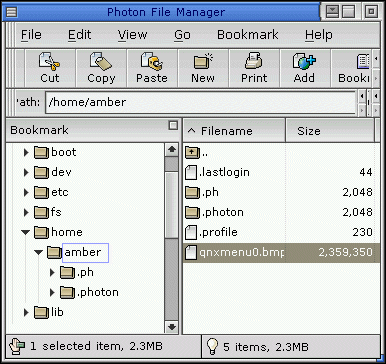
Task: Open the Go menu
Action: pyautogui.click(x=182, y=35)
